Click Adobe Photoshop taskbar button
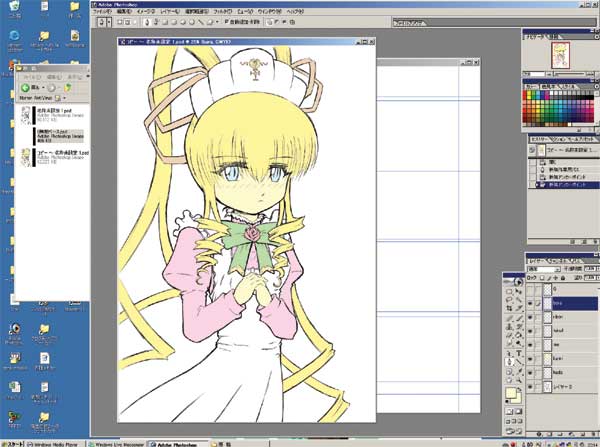 [x=177, y=444]
